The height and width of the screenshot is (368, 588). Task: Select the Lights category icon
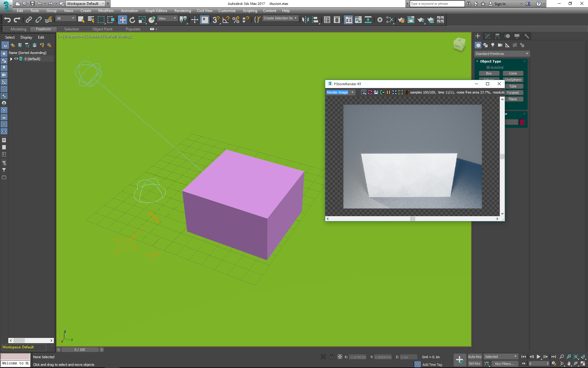[493, 45]
